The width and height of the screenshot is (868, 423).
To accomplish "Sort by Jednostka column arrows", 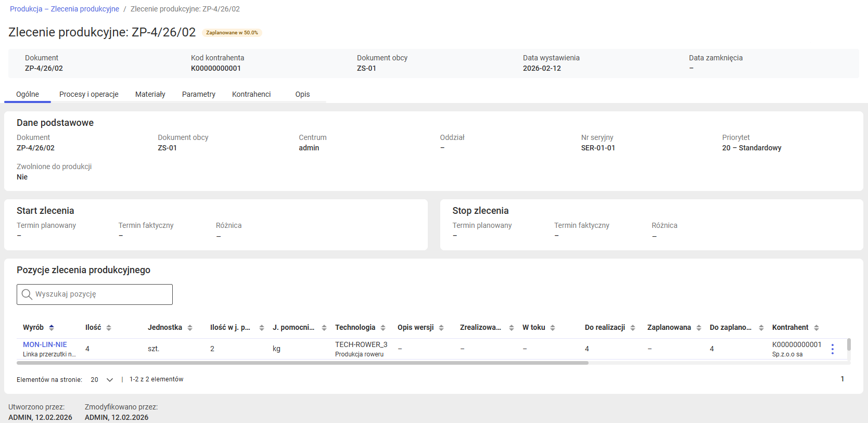I will [190, 328].
